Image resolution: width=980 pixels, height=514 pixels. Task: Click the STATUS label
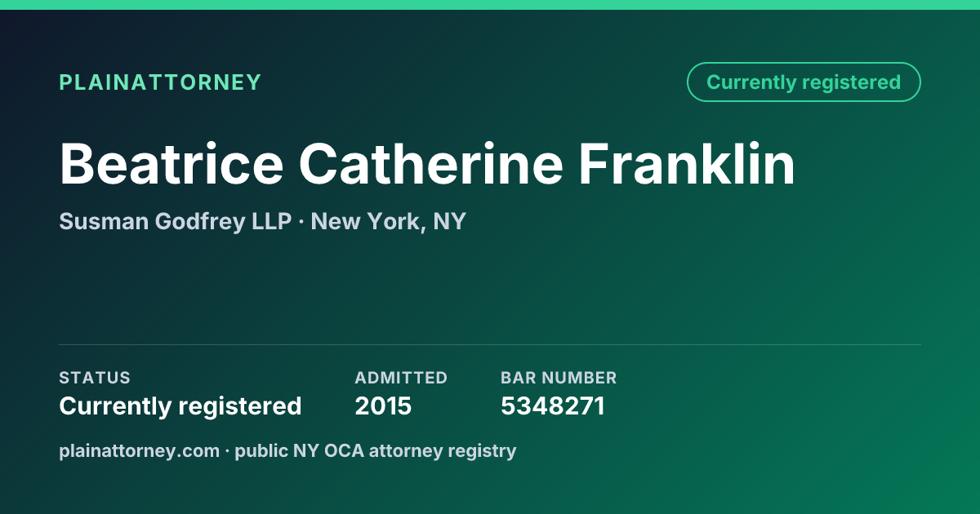pos(95,378)
